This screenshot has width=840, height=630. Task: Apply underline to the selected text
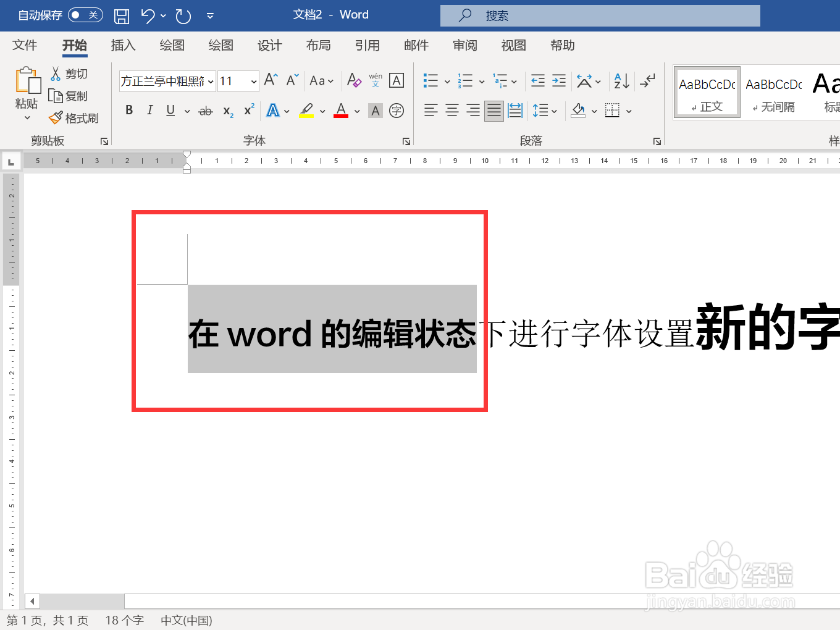pos(169,111)
